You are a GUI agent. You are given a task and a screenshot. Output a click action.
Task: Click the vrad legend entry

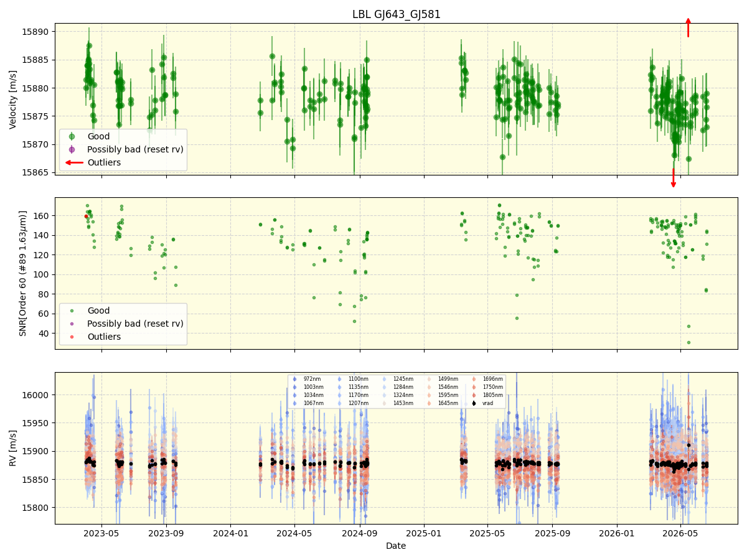pos(482,403)
